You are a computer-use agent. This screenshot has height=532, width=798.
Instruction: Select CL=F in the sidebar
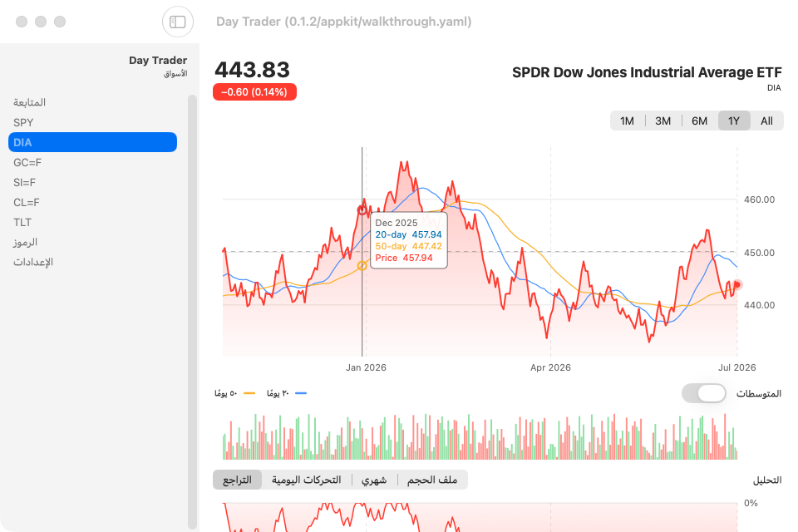coord(92,203)
